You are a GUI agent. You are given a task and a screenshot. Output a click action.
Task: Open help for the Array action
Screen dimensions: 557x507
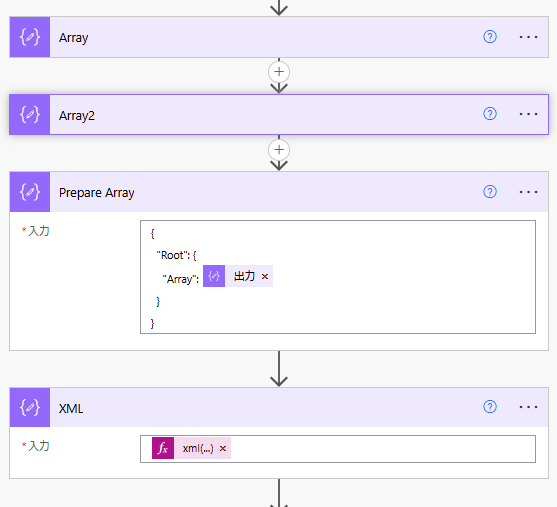click(490, 37)
